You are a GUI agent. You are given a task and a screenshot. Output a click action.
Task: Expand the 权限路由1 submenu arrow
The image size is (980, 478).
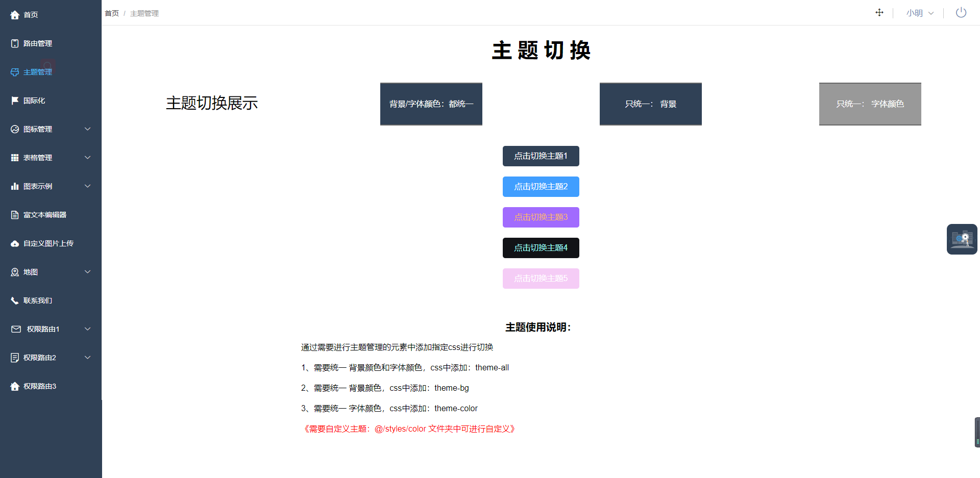(87, 329)
